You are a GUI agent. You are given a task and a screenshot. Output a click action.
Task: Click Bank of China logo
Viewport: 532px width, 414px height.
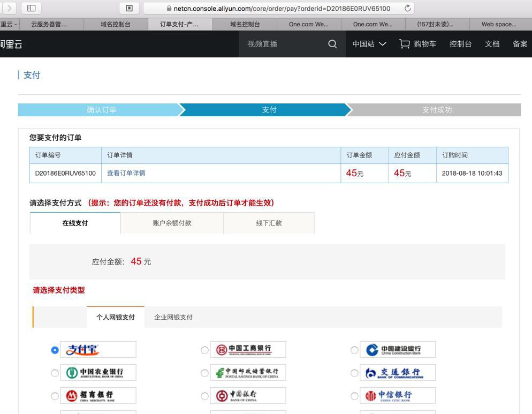point(248,396)
